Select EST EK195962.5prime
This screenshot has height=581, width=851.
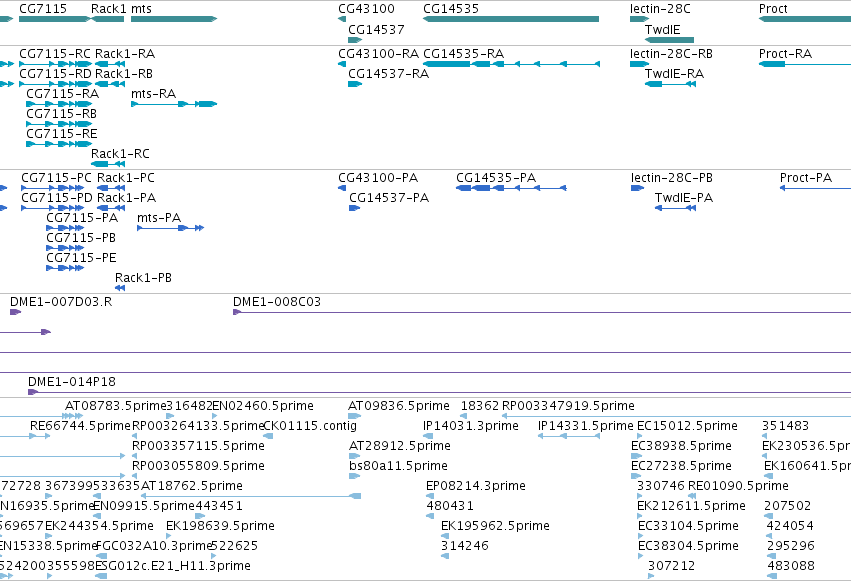[496, 527]
